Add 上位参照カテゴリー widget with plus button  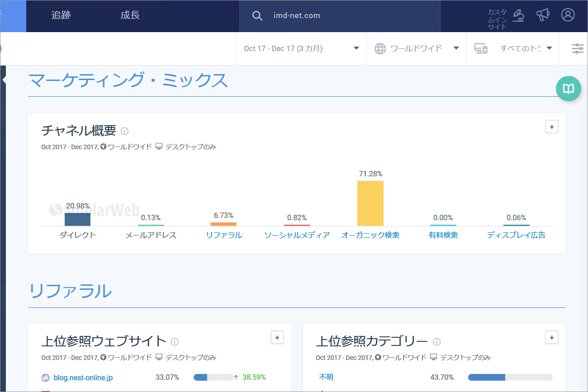click(552, 337)
